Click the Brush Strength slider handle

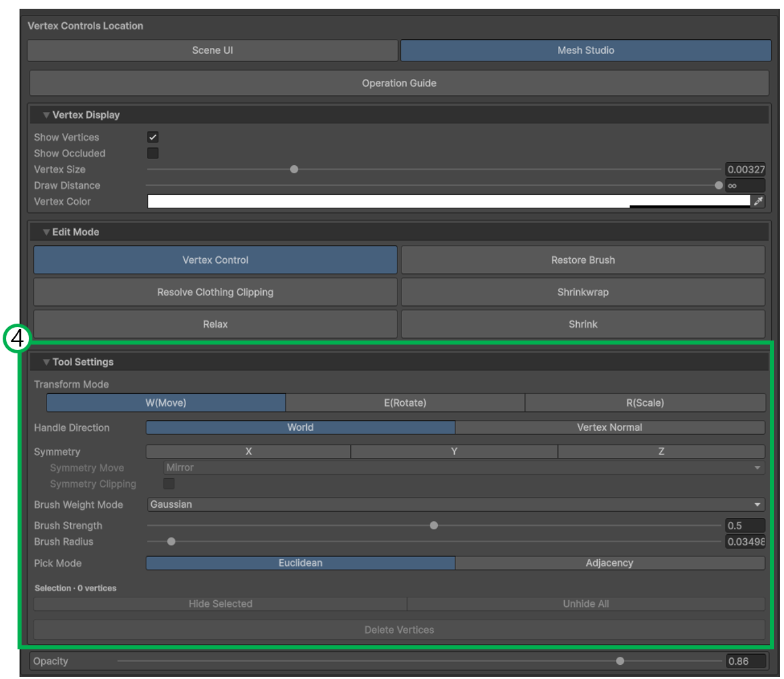(434, 526)
